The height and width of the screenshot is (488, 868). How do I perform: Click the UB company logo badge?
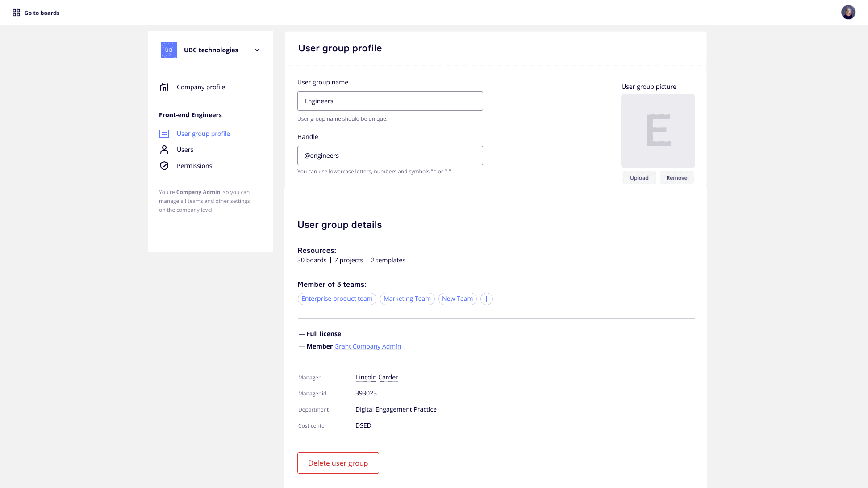point(169,50)
